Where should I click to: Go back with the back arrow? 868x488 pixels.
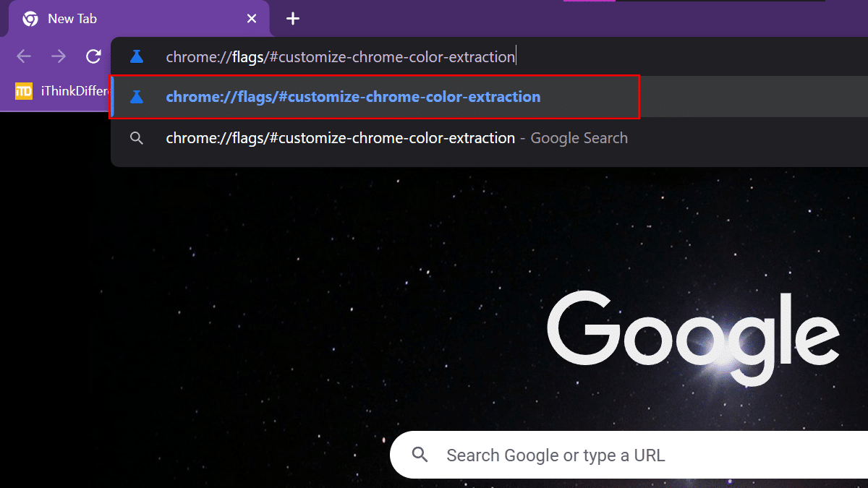pos(24,56)
